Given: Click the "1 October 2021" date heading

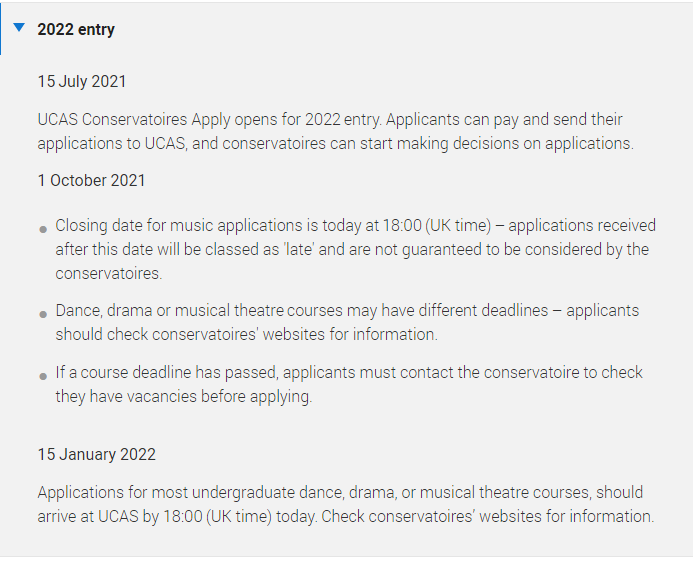Looking at the screenshot, I should [x=92, y=180].
